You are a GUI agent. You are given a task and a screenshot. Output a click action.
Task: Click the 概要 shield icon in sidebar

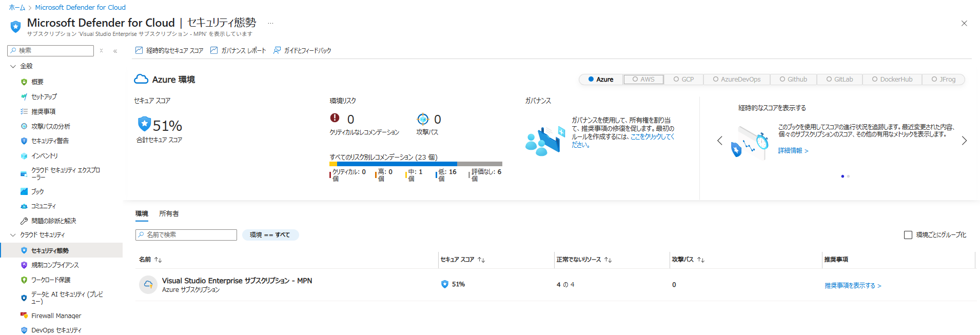[24, 82]
